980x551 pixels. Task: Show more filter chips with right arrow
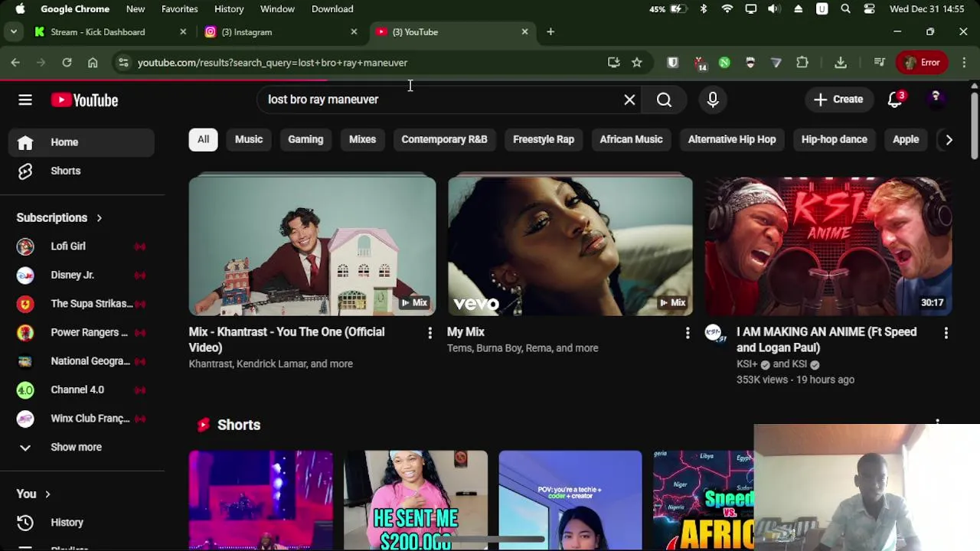(949, 139)
